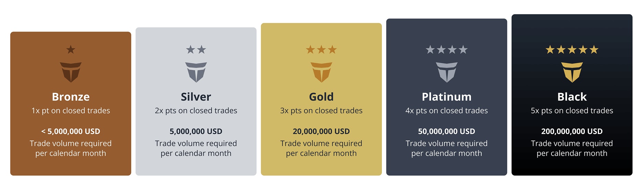Screen dimensions: 644x191
Task: Click the Silver tier shield icon
Action: 196,72
